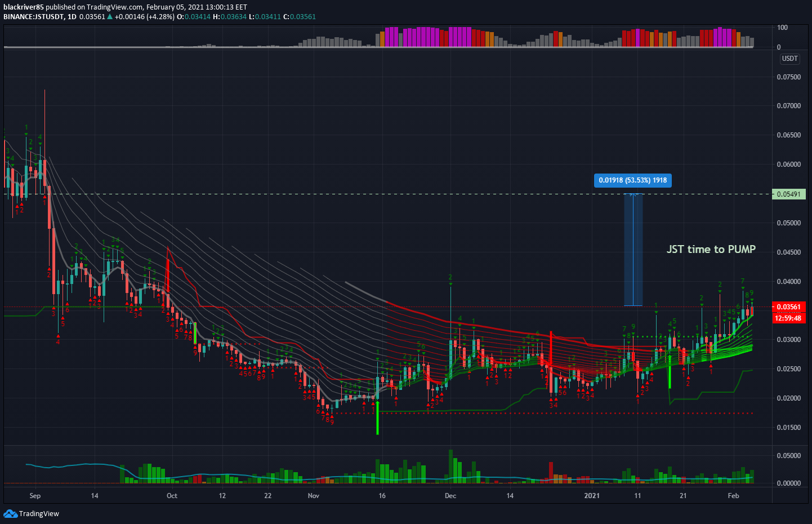
Task: Click the 100 indicator scale label
Action: (x=782, y=28)
